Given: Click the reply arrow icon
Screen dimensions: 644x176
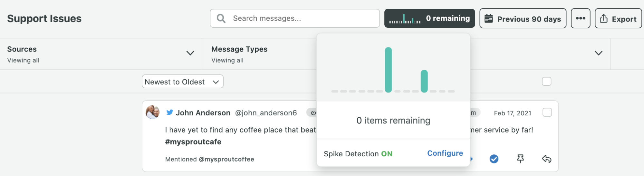Looking at the screenshot, I should click(547, 159).
